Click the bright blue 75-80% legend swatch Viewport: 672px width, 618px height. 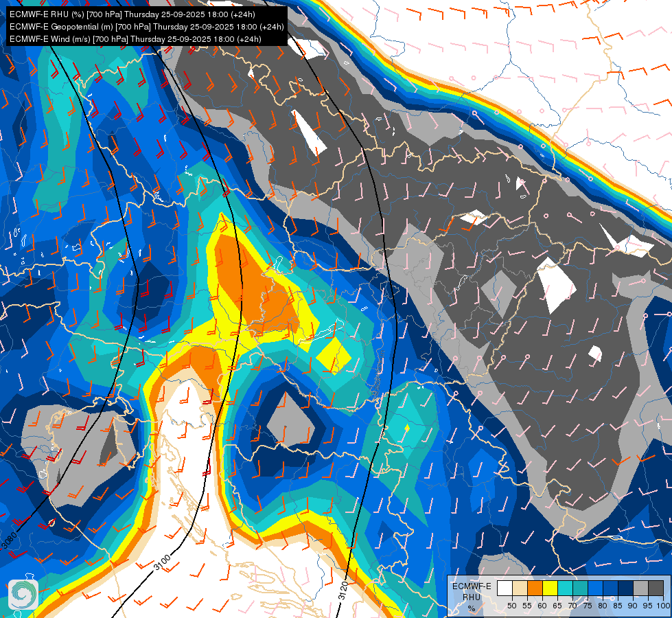click(x=595, y=588)
